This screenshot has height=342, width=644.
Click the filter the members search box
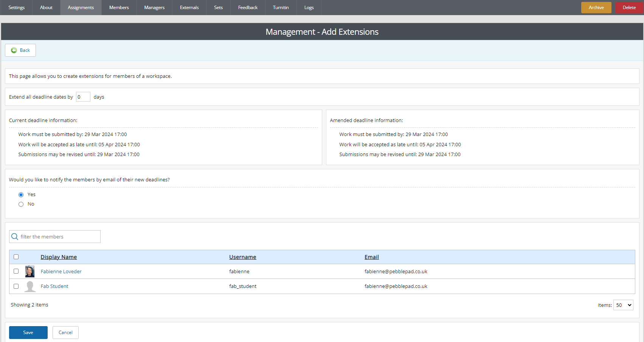54,236
